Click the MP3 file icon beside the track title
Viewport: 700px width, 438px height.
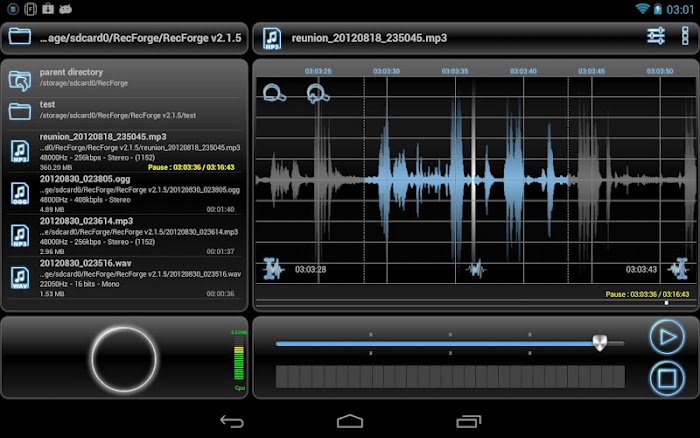pyautogui.click(x=271, y=38)
